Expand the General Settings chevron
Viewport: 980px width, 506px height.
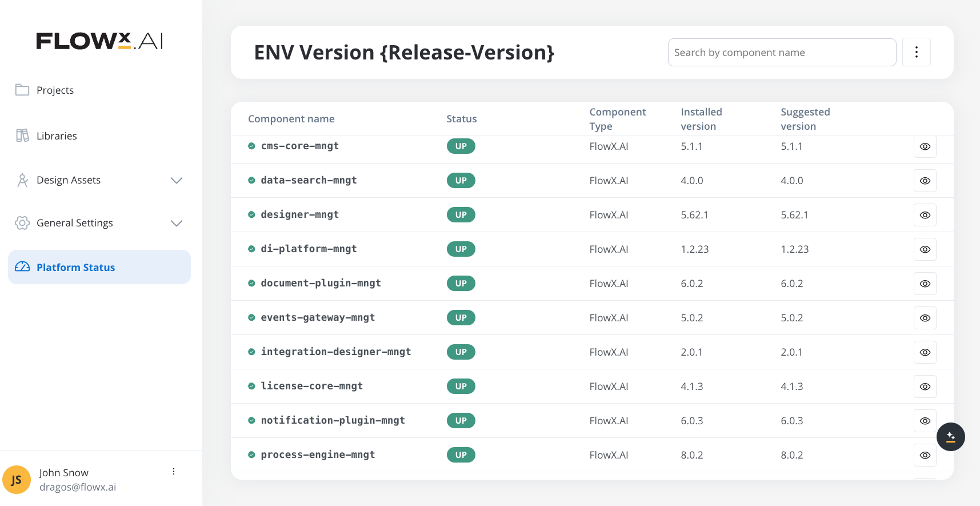click(x=177, y=223)
